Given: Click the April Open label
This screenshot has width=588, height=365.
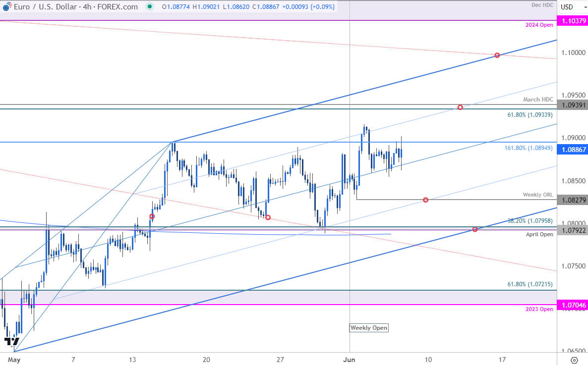Looking at the screenshot, I should click(x=539, y=234).
